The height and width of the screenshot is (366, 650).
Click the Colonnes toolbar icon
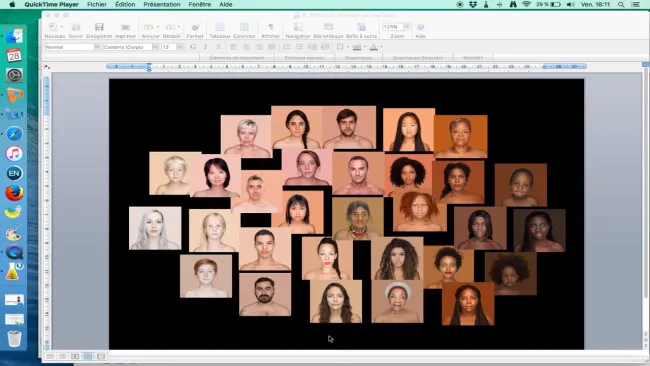pos(244,27)
